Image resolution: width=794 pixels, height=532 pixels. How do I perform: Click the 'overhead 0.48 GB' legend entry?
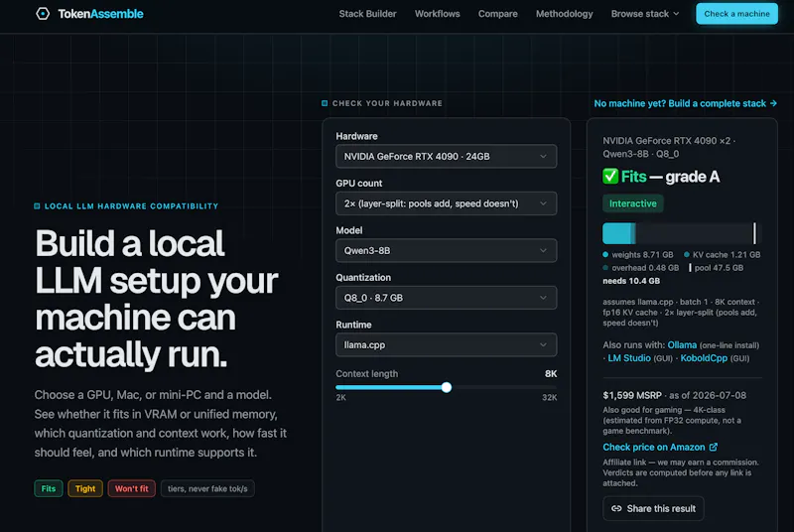coord(640,268)
